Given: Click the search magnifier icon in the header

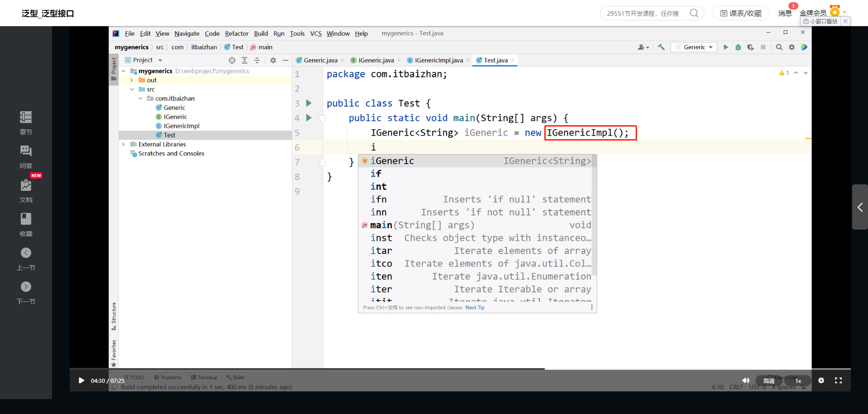Looking at the screenshot, I should point(694,13).
